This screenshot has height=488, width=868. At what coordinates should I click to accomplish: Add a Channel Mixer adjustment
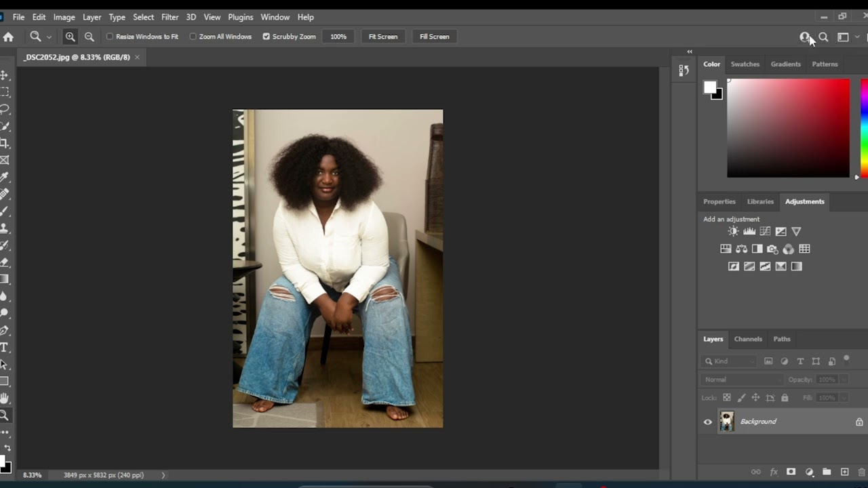788,249
